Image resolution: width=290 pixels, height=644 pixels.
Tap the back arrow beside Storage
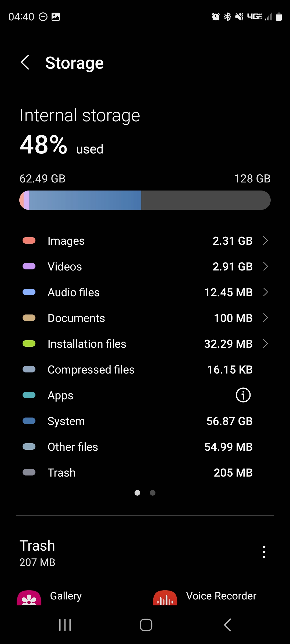[25, 63]
